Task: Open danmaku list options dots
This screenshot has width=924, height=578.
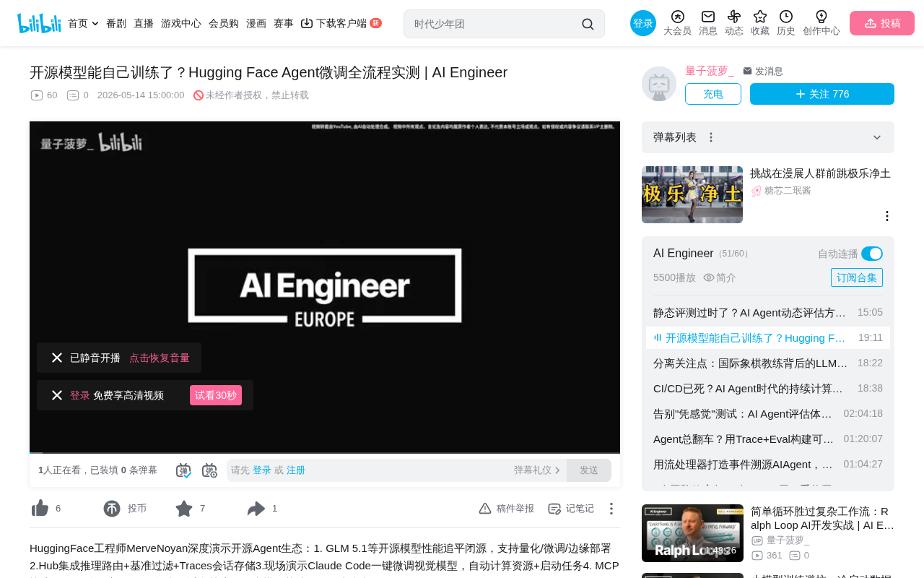Action: 711,137
